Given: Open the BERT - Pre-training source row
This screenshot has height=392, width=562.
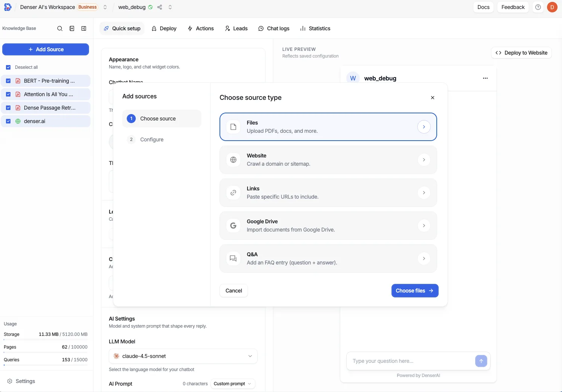Looking at the screenshot, I should [x=46, y=81].
